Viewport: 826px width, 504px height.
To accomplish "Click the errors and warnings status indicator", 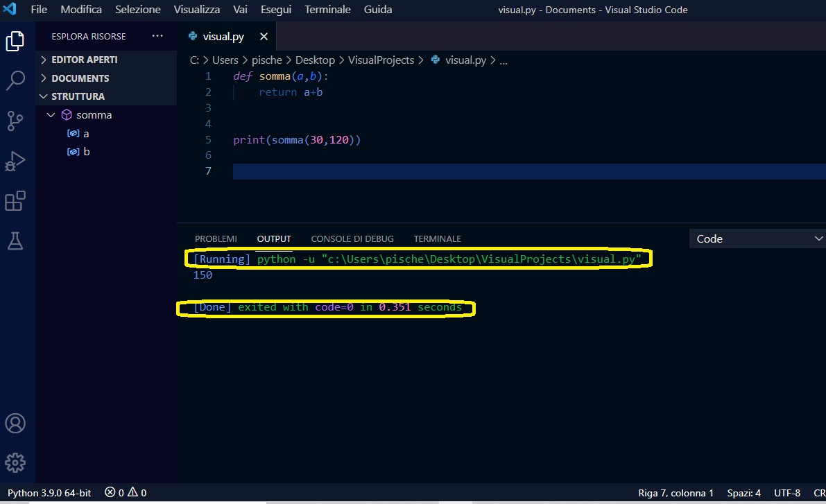I will 126,493.
